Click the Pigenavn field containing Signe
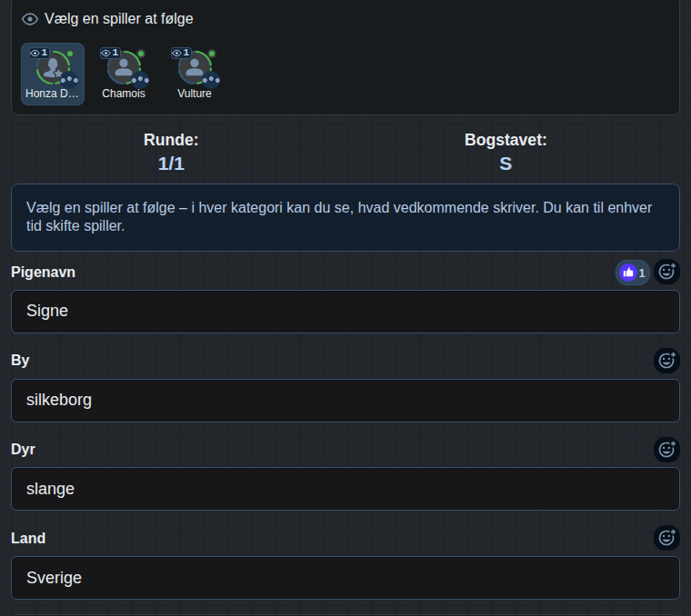Viewport: 691px width, 616px height. tap(345, 312)
